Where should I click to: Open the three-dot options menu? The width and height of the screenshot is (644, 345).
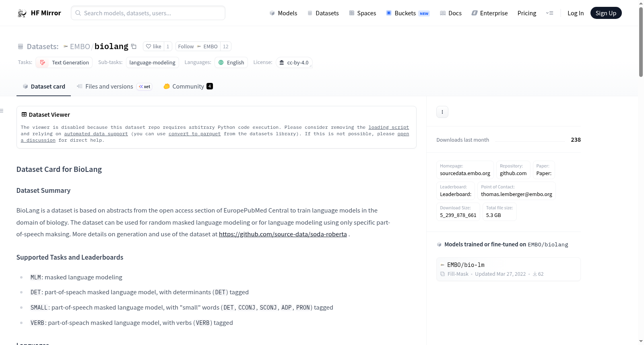tap(442, 112)
